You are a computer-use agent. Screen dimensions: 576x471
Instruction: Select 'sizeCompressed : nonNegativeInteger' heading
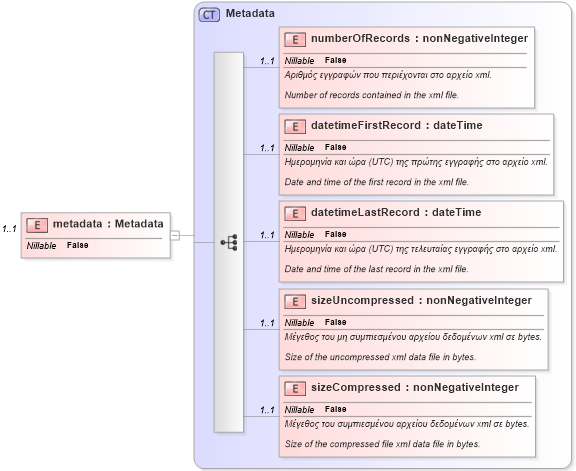coord(415,387)
